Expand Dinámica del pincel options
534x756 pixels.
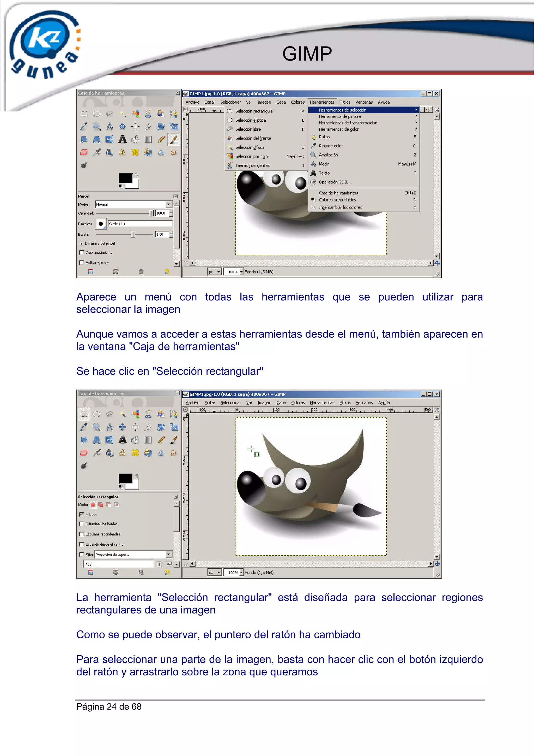82,244
